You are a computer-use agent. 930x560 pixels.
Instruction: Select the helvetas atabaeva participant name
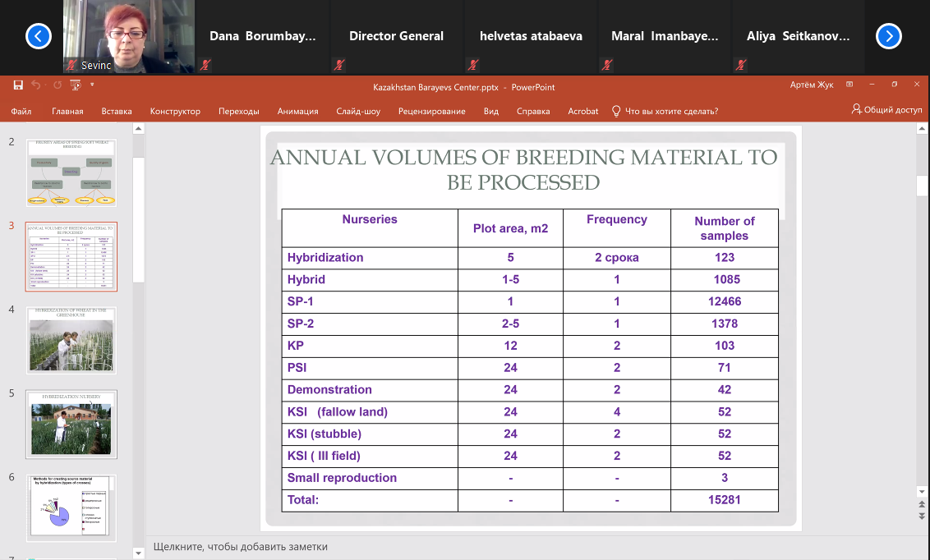point(531,36)
